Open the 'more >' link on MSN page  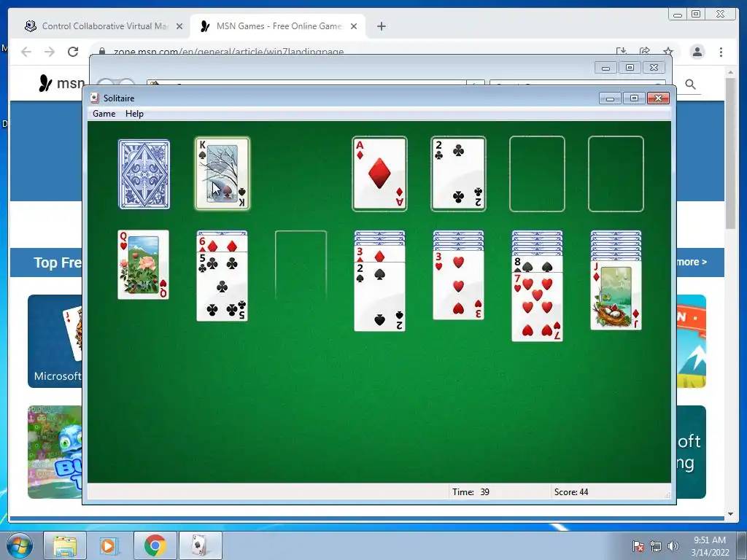[x=692, y=262]
